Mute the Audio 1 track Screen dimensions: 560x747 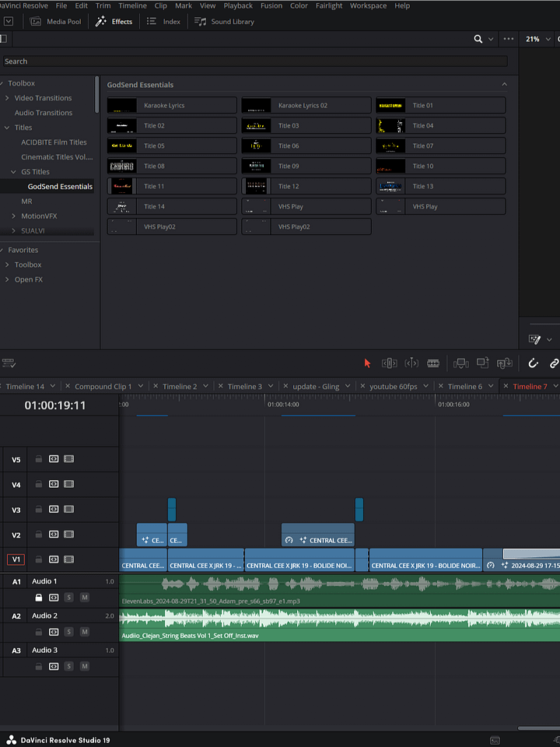[x=84, y=598]
